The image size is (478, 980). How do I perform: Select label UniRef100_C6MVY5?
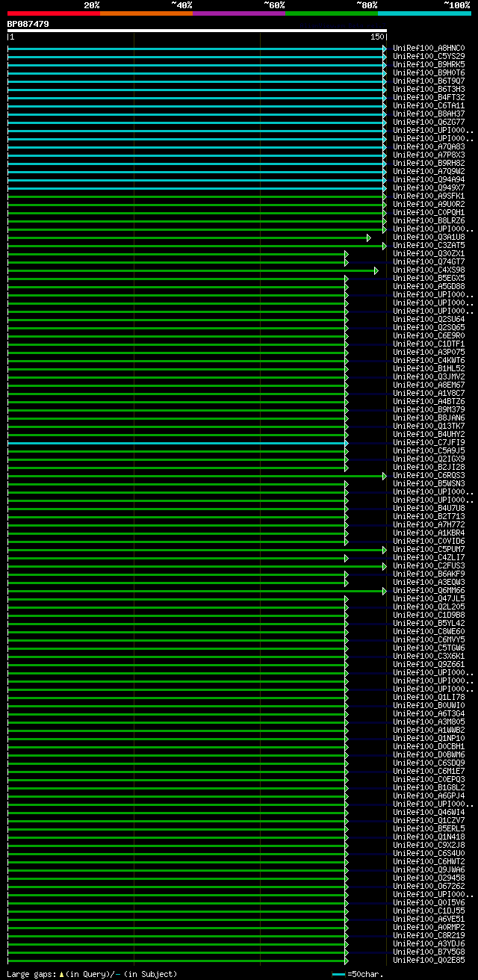click(429, 639)
